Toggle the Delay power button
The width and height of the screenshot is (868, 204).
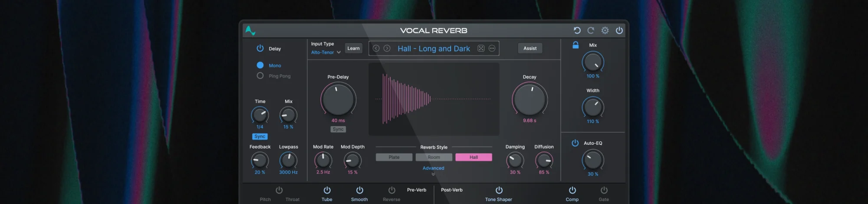(x=260, y=48)
